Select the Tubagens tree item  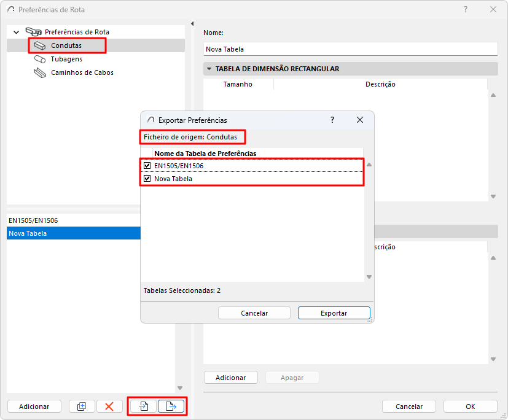point(66,60)
